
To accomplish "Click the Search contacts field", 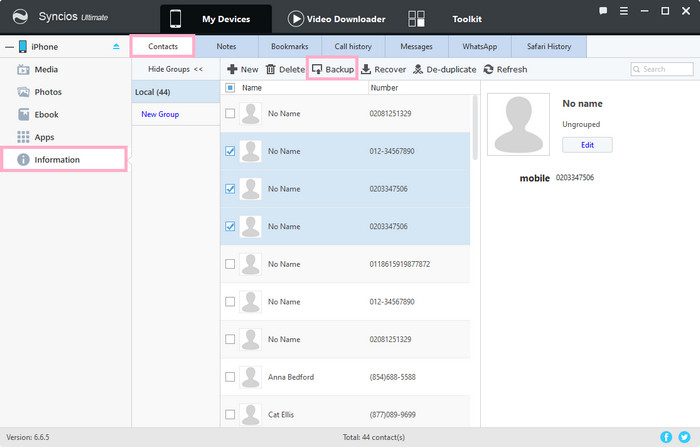I will coord(662,69).
